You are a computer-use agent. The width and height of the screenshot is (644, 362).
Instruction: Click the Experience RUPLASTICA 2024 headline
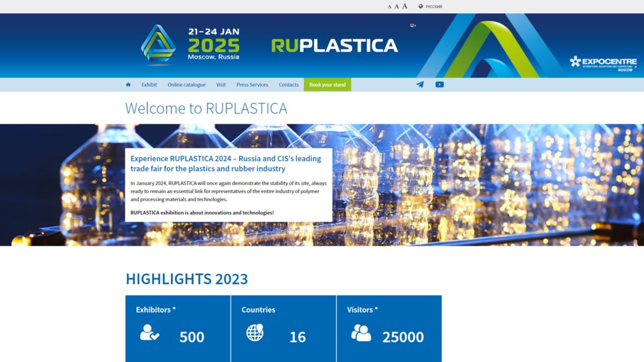pos(226,163)
